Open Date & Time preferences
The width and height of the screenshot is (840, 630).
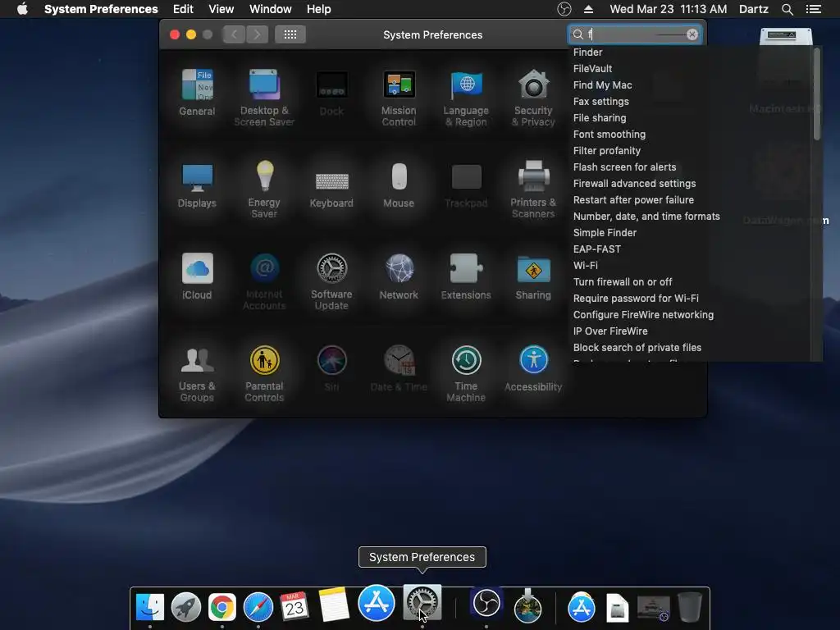(399, 368)
